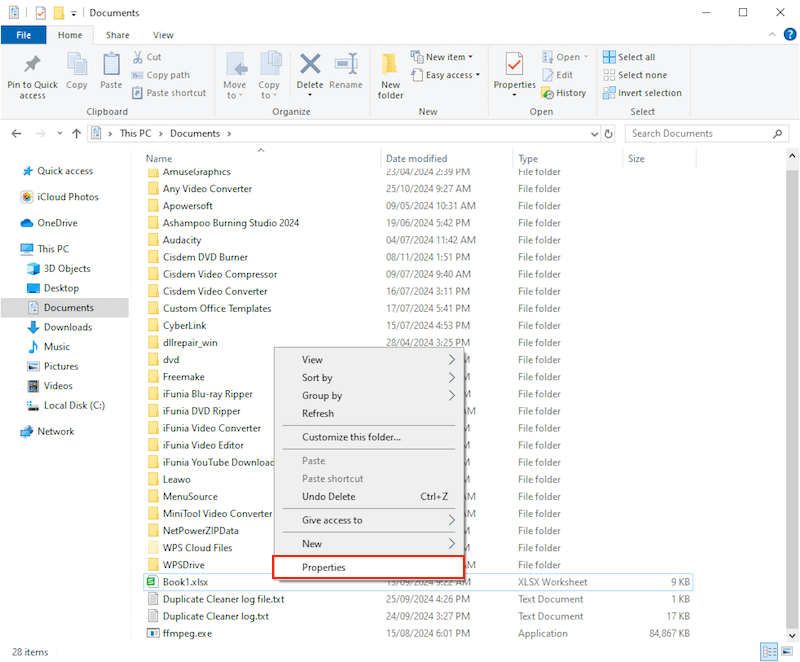Select Quick access in navigation pane
Screen dimensions: 800x662
(x=57, y=171)
